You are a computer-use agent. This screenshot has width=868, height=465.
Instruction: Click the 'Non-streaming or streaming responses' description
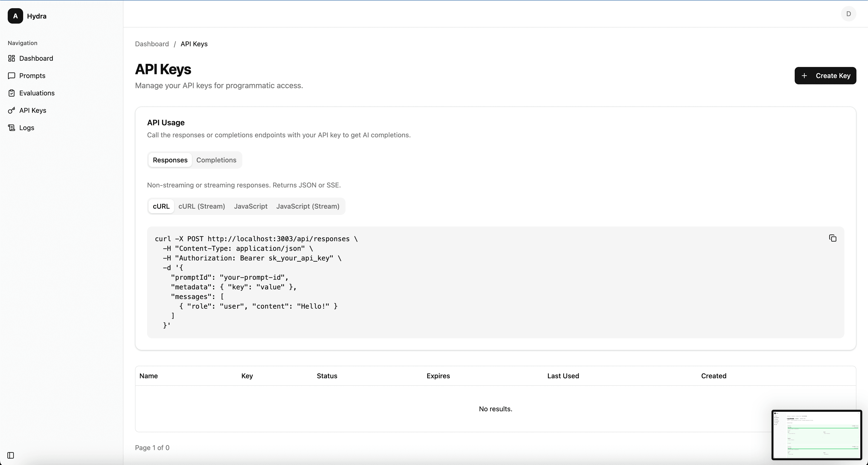pos(244,185)
